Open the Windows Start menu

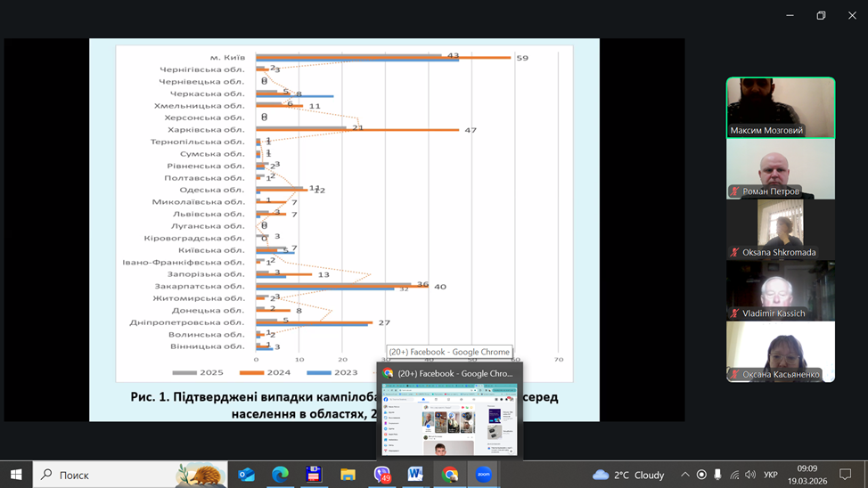pyautogui.click(x=16, y=475)
